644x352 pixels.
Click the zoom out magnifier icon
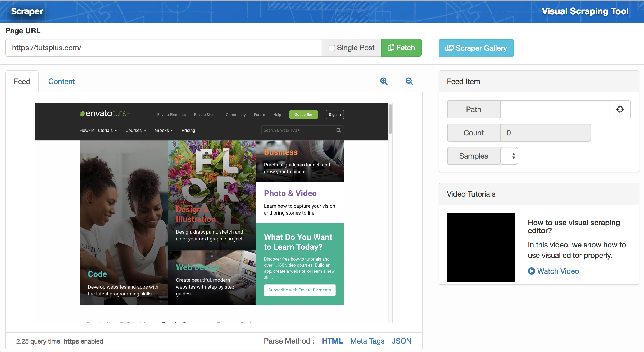tap(409, 81)
